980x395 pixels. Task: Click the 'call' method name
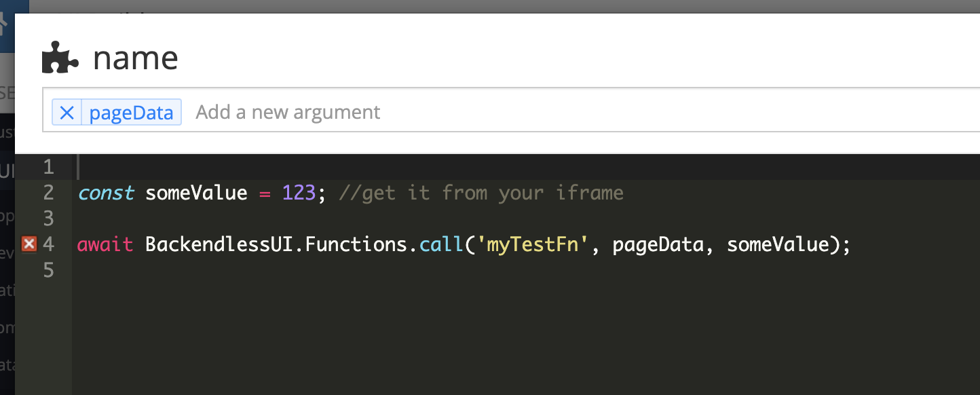coord(441,244)
